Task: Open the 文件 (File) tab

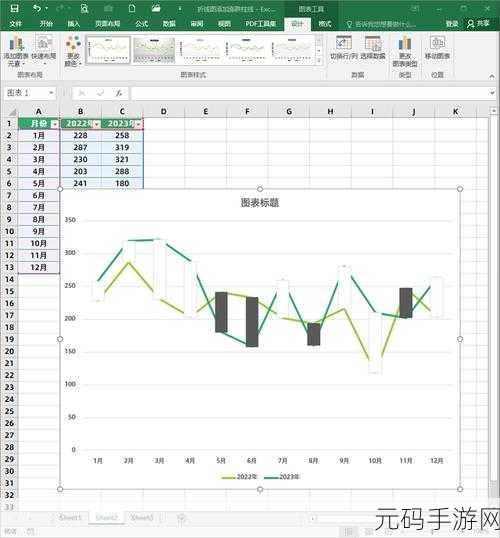Action: coord(15,24)
